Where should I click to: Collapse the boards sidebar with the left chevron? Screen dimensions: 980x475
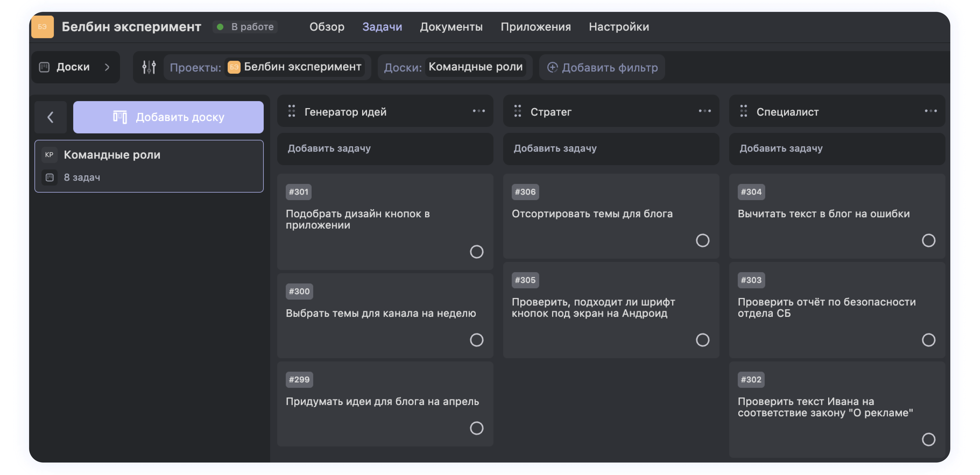click(50, 117)
